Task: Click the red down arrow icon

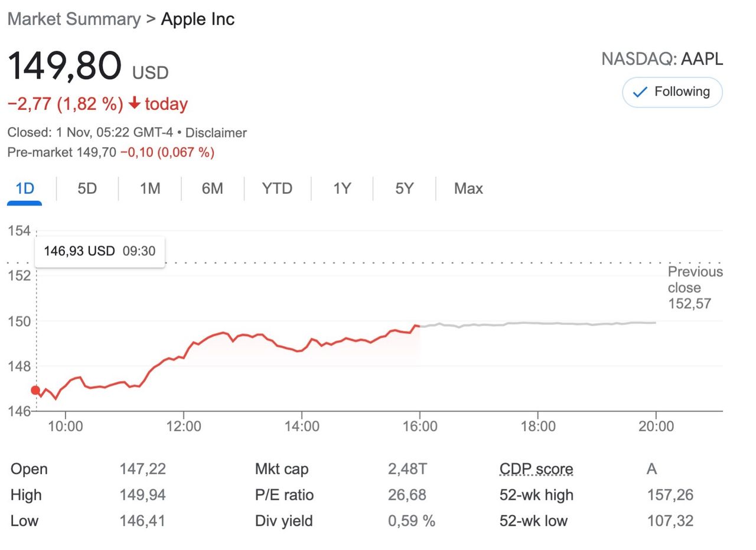Action: point(135,103)
